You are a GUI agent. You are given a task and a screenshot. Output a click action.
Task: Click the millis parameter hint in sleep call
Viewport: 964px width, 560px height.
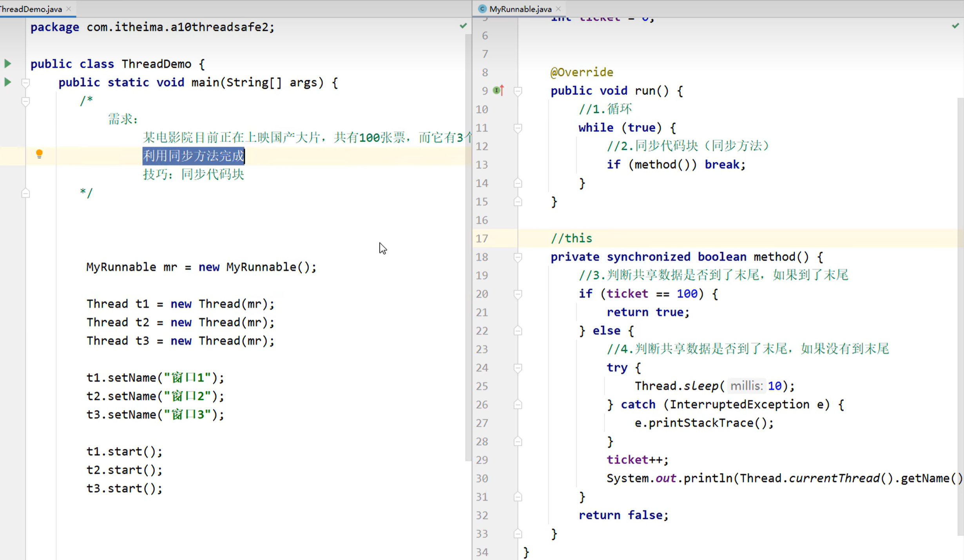pyautogui.click(x=746, y=386)
